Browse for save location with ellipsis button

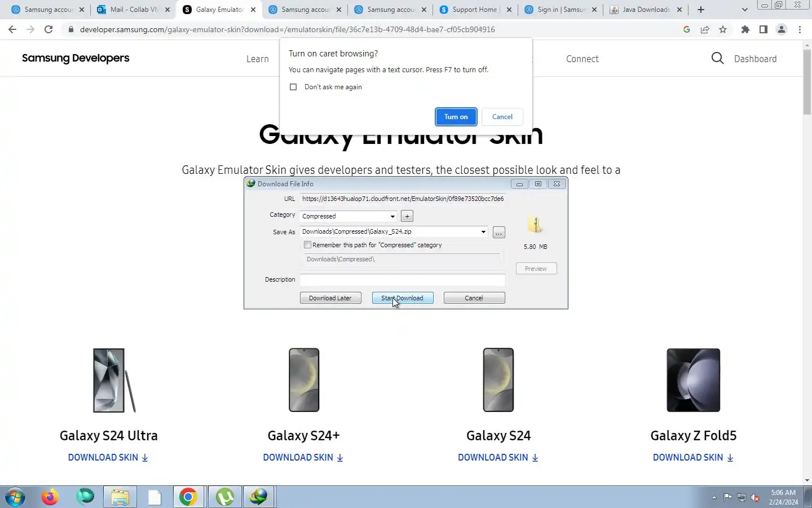pyautogui.click(x=499, y=233)
